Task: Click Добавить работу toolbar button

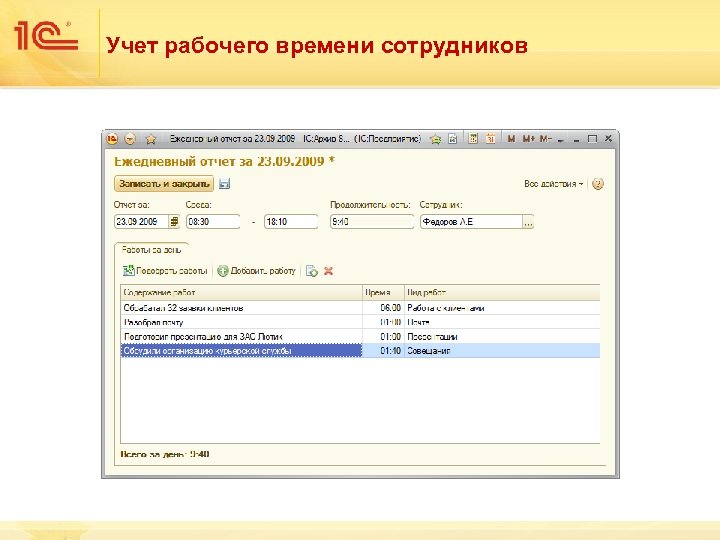Action: 256,271
